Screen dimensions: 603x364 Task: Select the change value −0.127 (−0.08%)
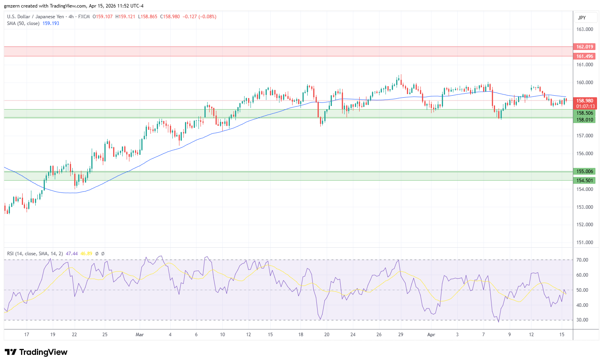click(200, 17)
